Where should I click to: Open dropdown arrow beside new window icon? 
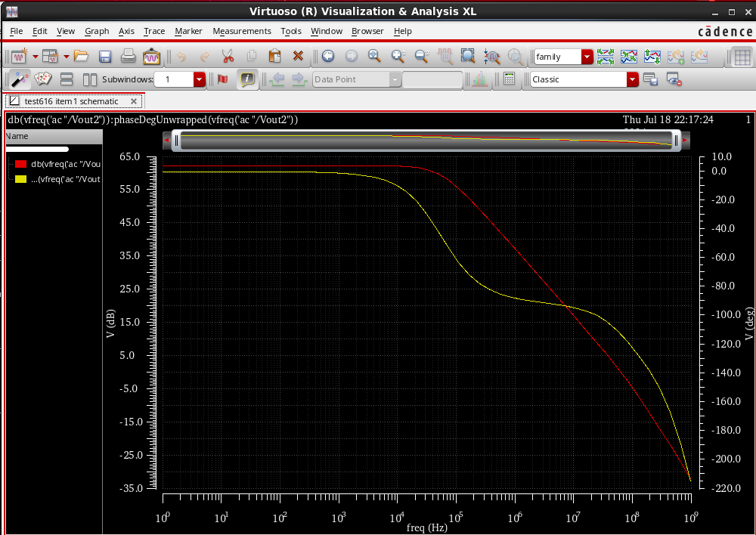[36, 57]
